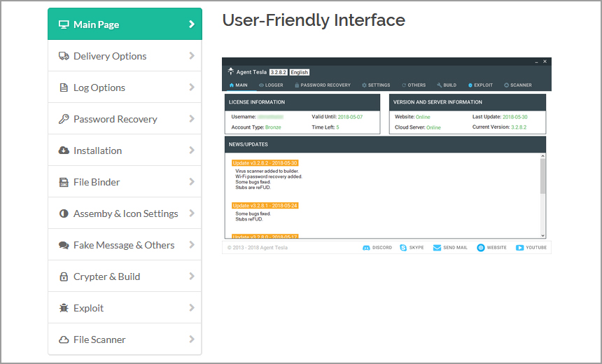This screenshot has width=602, height=364.
Task: Expand the Fake Message & Others chevron
Action: [x=192, y=245]
